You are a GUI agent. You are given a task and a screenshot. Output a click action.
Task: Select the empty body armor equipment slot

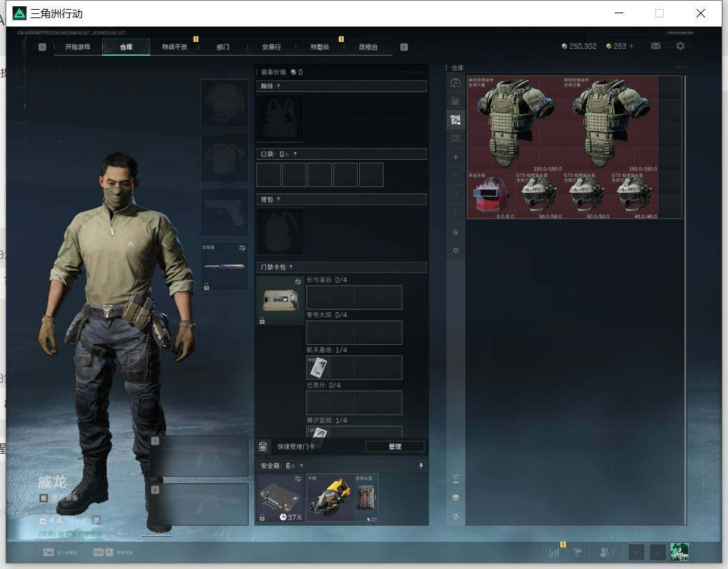pyautogui.click(x=224, y=158)
